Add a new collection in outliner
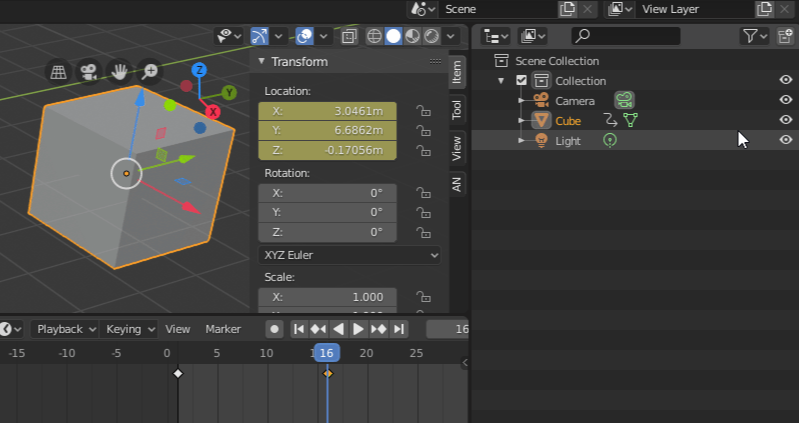 [x=785, y=36]
